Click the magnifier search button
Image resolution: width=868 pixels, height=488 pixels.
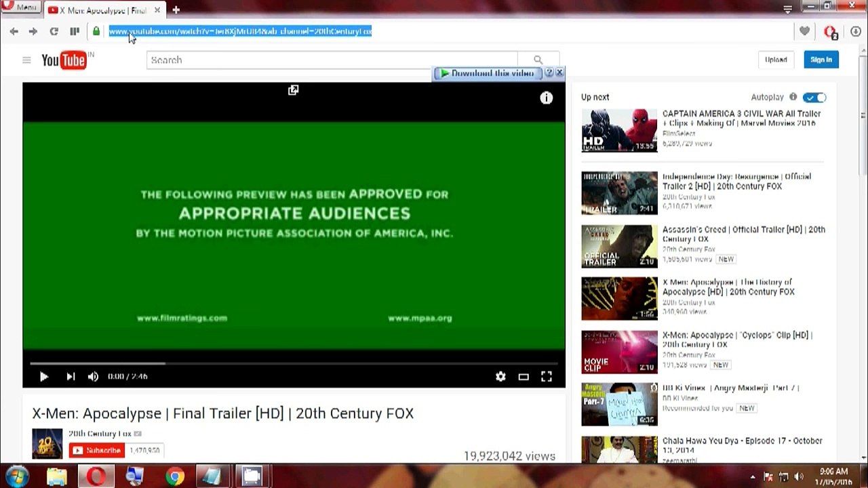(x=538, y=60)
